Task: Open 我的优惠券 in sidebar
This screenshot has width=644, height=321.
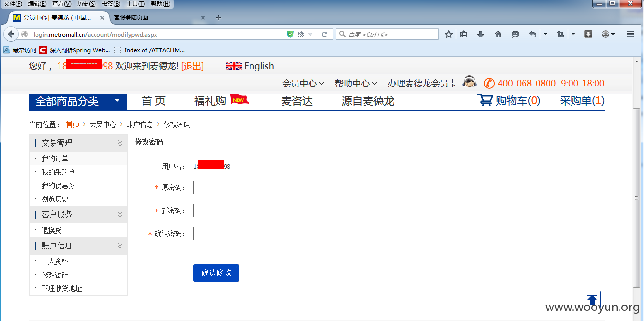Action: (x=58, y=185)
